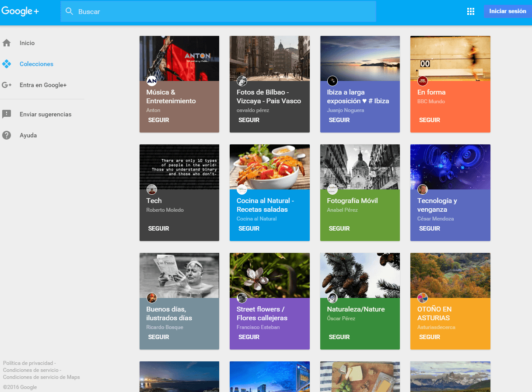Screen dimensions: 532x392
Task: Click the Enviar sugerencias feedback icon
Action: [7, 114]
